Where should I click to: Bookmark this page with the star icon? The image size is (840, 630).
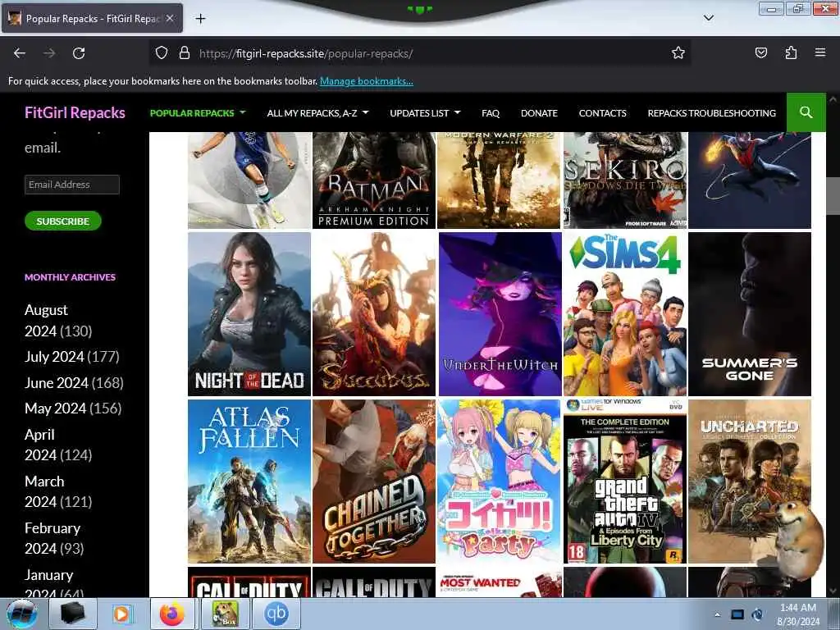678,52
